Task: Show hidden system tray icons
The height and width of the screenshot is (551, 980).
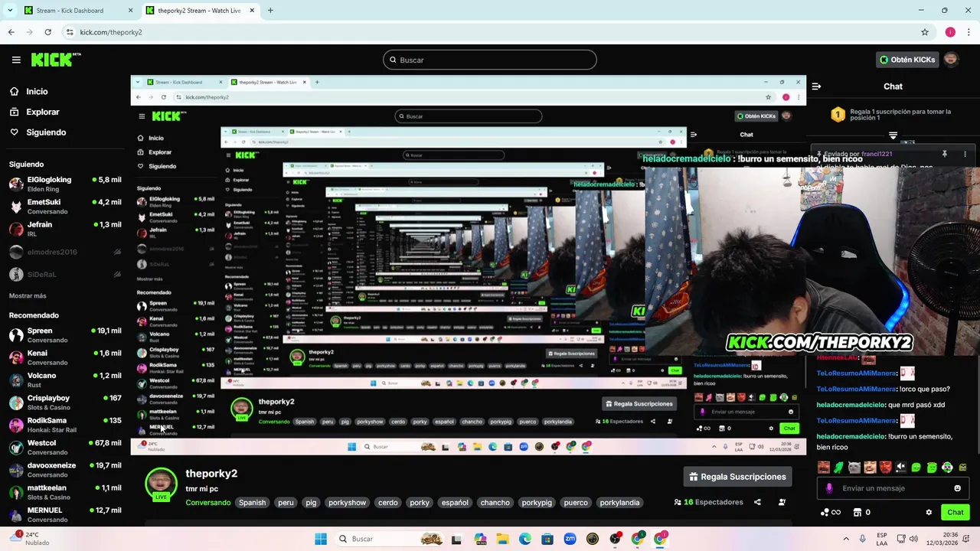Action: tap(846, 539)
